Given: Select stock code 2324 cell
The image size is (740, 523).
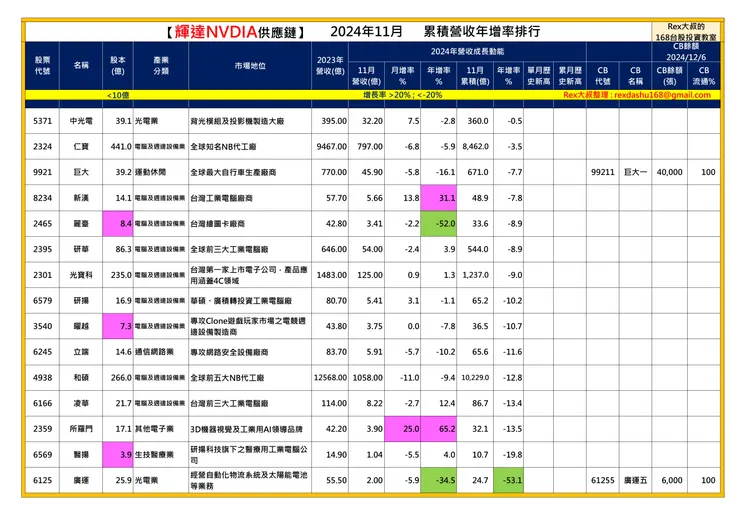Looking at the screenshot, I should 42,146.
